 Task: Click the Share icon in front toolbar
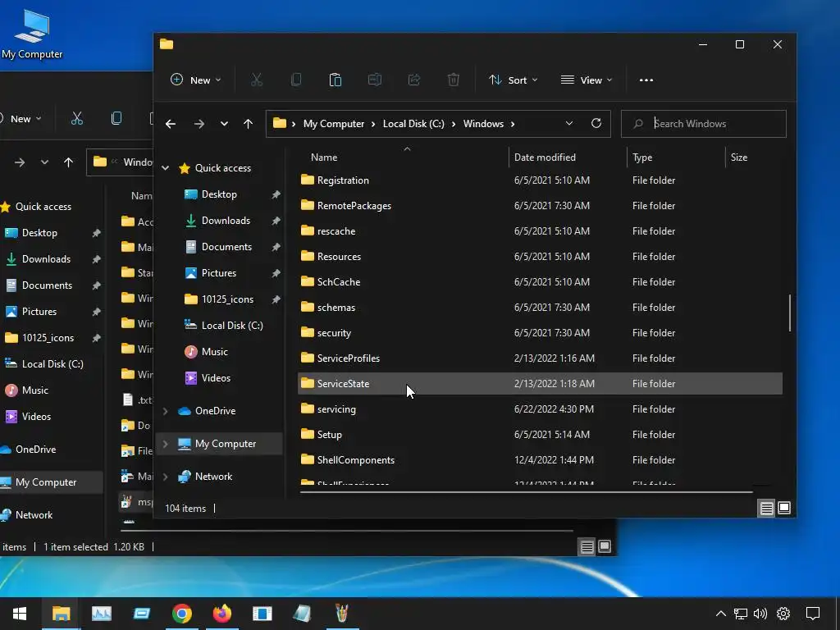pos(414,80)
